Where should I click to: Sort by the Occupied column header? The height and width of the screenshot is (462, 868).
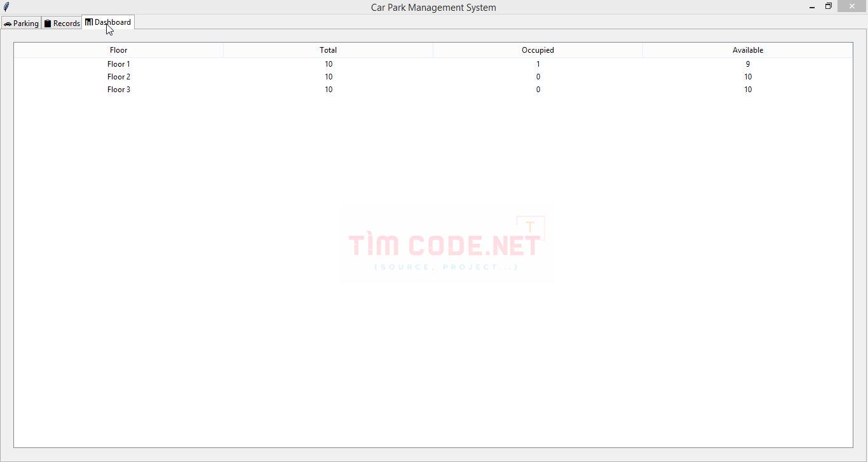click(538, 50)
